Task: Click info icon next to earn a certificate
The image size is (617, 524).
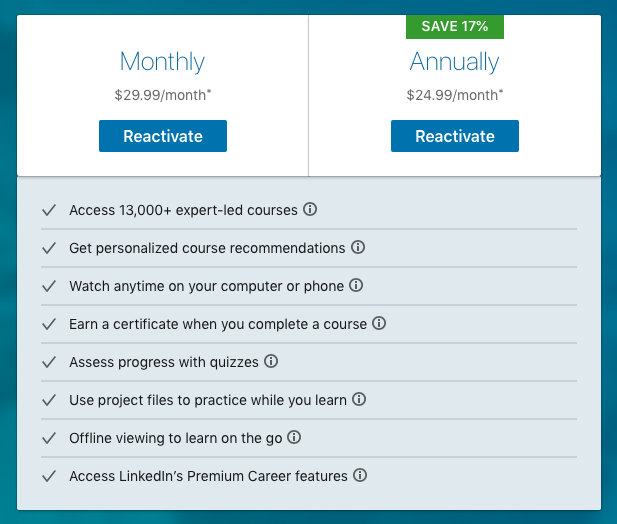Action: tap(379, 324)
